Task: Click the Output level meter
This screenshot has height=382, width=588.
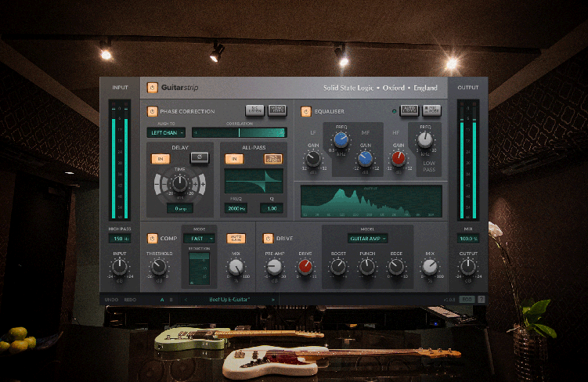Action: tap(468, 160)
